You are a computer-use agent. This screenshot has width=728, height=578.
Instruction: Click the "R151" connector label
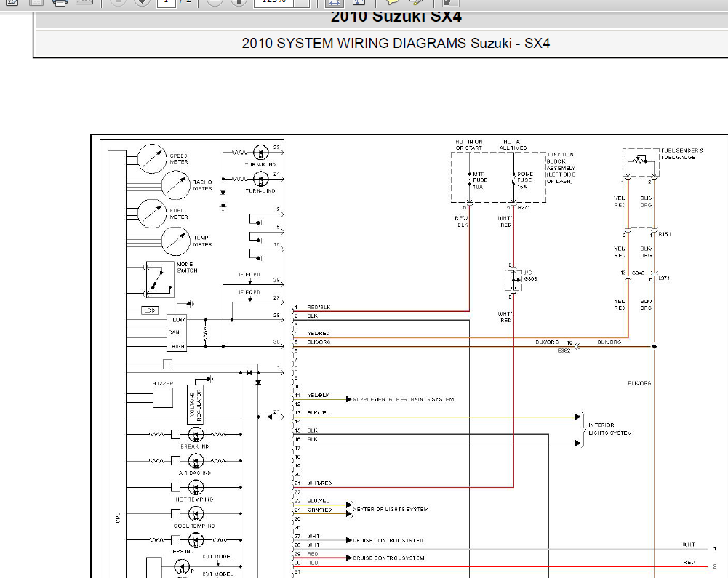click(x=665, y=234)
